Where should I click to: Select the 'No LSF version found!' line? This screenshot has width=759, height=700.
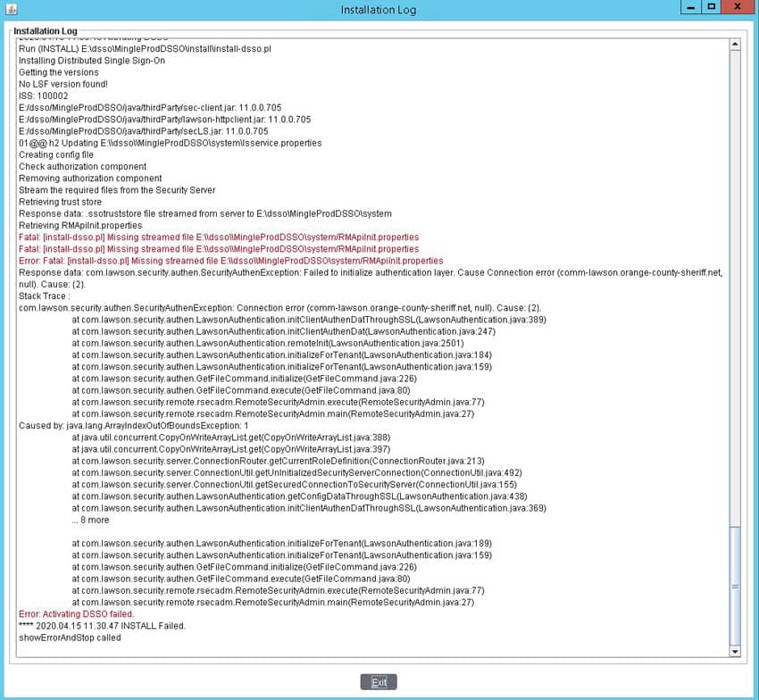[x=63, y=84]
